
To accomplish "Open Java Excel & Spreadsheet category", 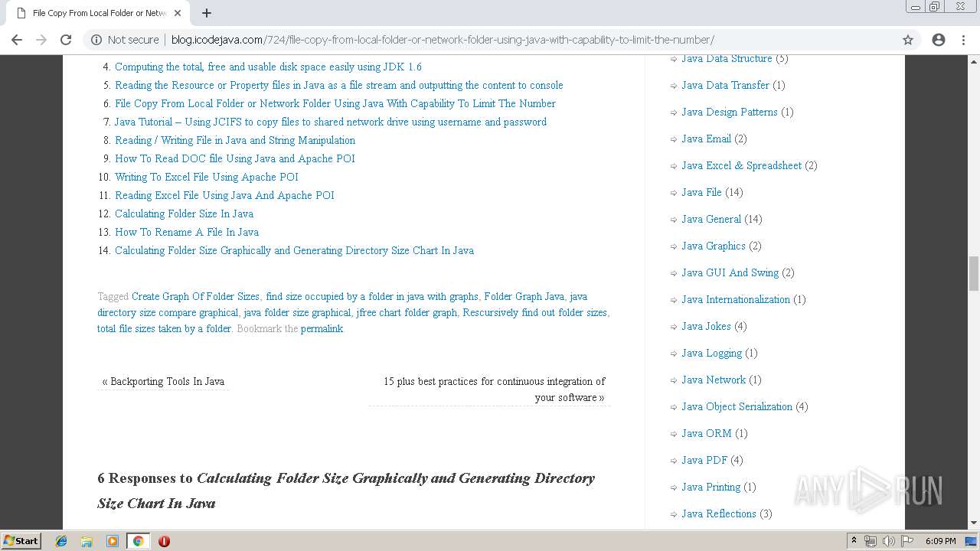I will click(741, 166).
